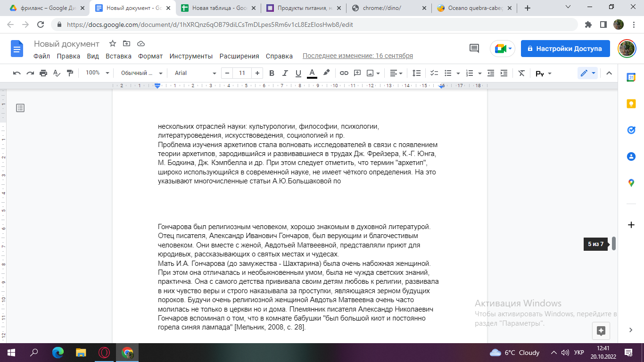
Task: Open paragraph style Обычный dropdown
Action: (x=141, y=73)
